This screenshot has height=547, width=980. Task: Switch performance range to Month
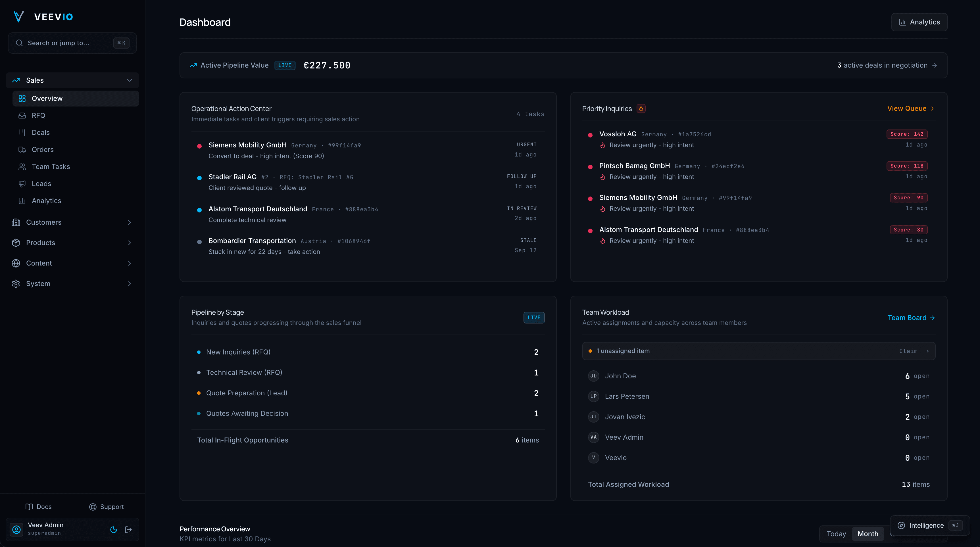(x=868, y=534)
